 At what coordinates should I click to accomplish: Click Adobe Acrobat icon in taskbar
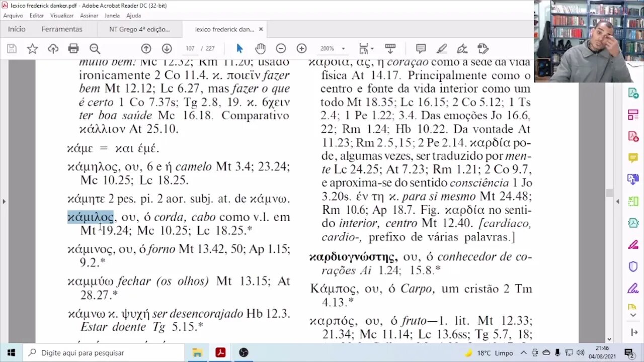coord(220,352)
